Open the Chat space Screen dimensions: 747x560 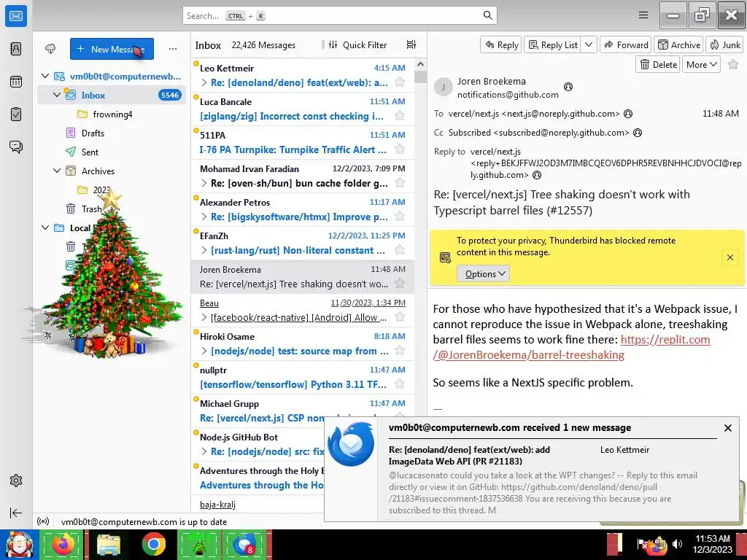16,147
